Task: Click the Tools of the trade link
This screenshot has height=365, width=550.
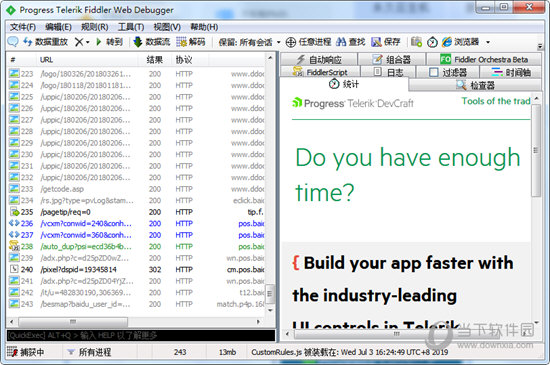Action: pos(496,101)
